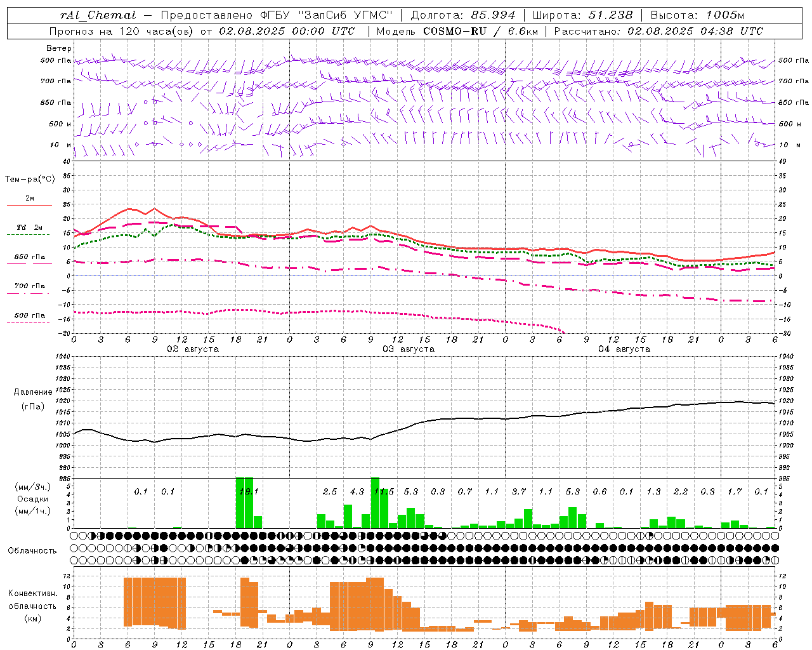Click the precipitation total 2.5
This screenshot has height=650, width=812.
[x=330, y=492]
